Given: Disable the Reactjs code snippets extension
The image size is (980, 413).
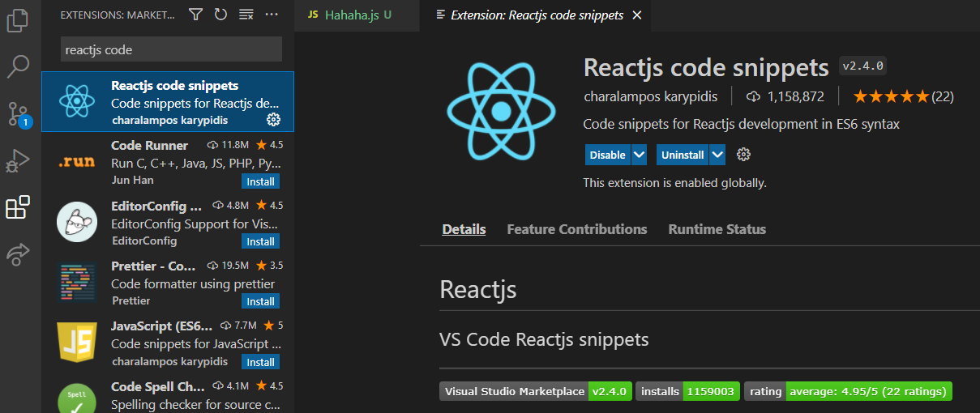Looking at the screenshot, I should click(608, 155).
